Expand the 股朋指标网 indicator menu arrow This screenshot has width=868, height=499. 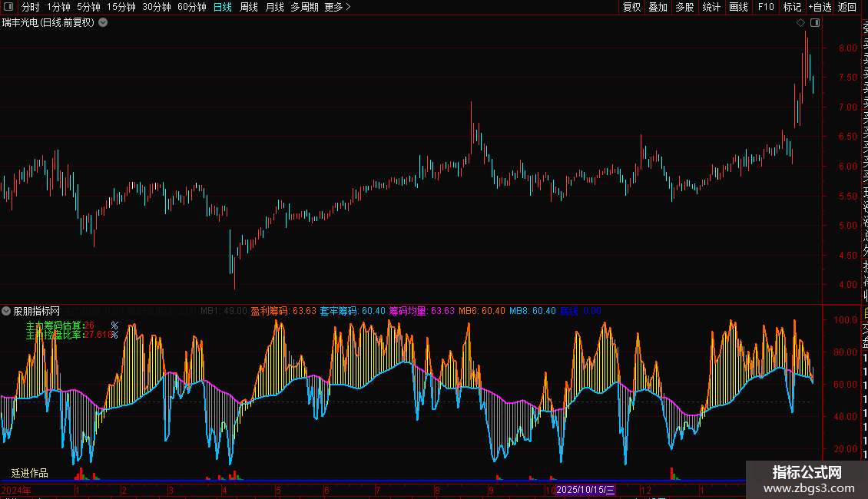coord(6,311)
